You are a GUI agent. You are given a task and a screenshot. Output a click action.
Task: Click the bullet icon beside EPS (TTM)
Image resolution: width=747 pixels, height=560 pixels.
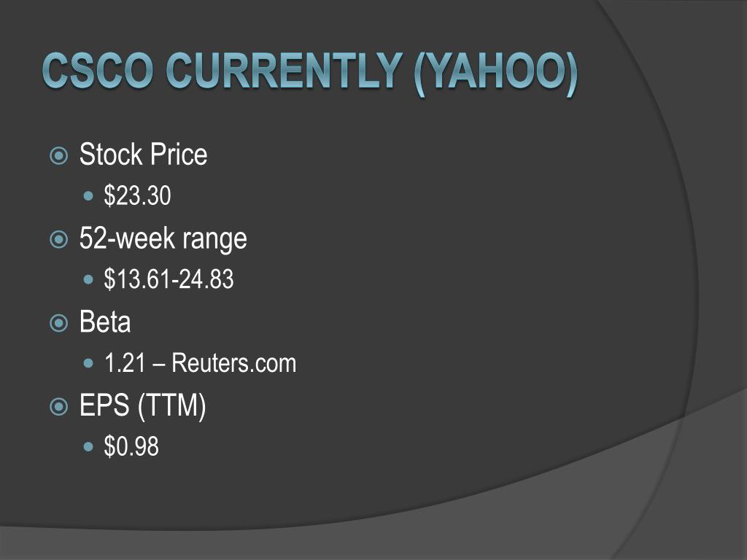click(x=59, y=407)
